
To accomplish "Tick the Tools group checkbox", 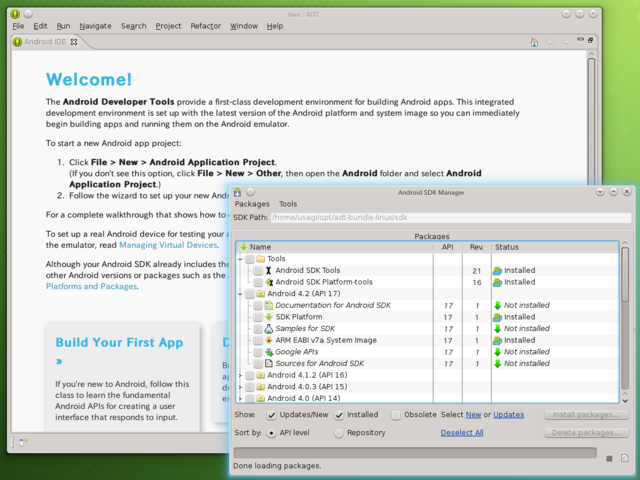I will [250, 259].
